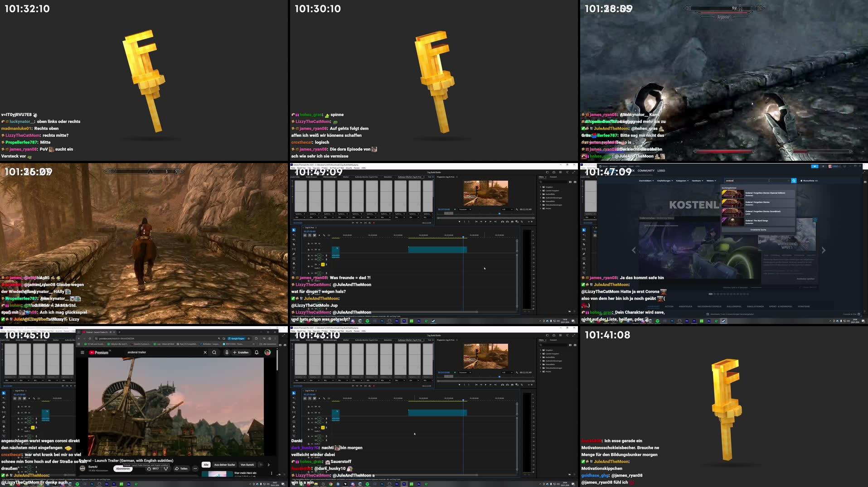Toggle Mute on Audio track 1 in the timeline

pos(319,255)
